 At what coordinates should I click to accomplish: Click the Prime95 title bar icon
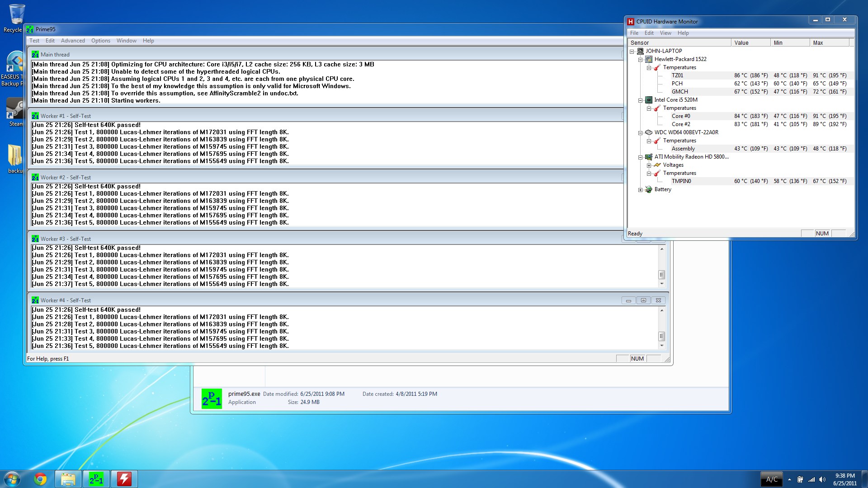(30, 29)
